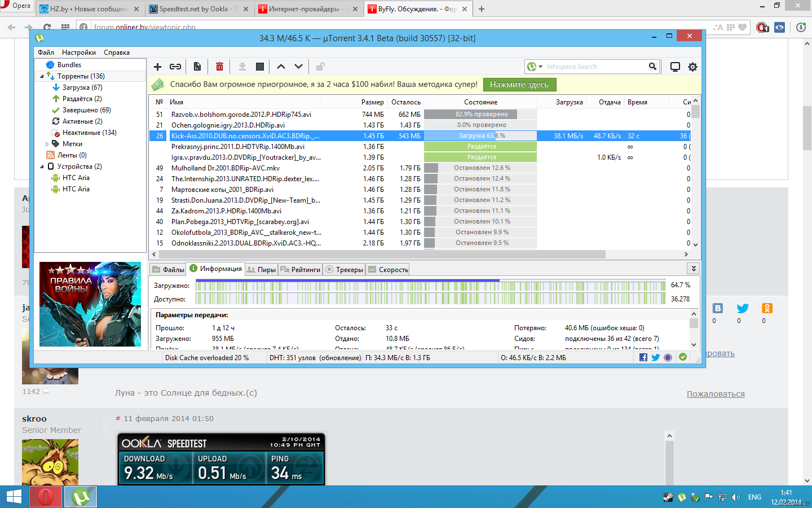This screenshot has height=508, width=812.
Task: Open the Windows Start button
Action: (14, 497)
